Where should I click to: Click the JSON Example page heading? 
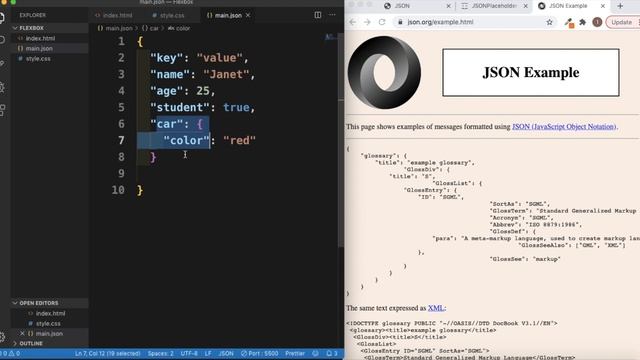tap(531, 72)
